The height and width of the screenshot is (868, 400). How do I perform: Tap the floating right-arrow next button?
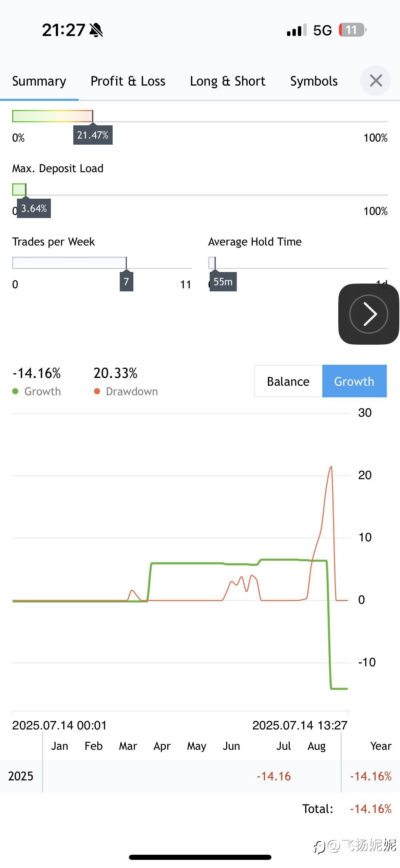coord(368,314)
